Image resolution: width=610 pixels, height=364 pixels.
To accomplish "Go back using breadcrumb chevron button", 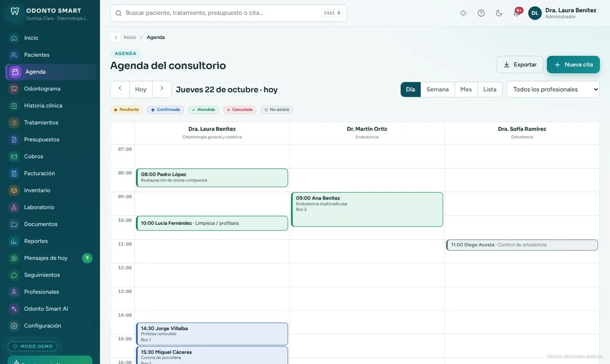I will coord(116,37).
